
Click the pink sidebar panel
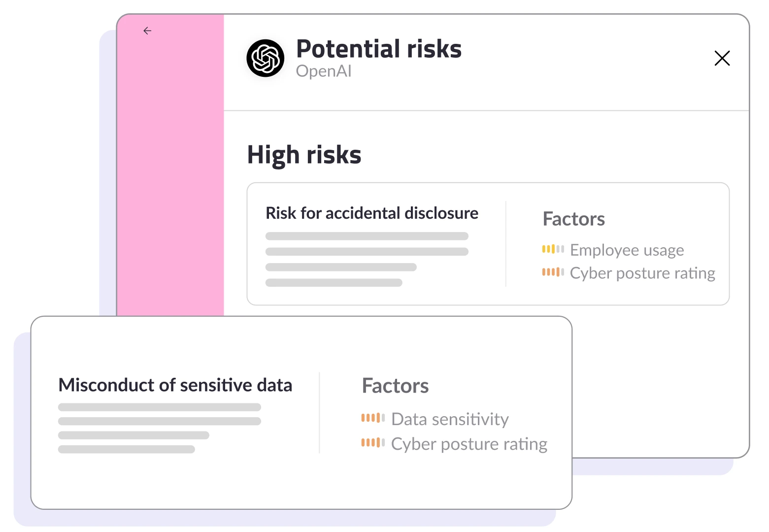(170, 166)
